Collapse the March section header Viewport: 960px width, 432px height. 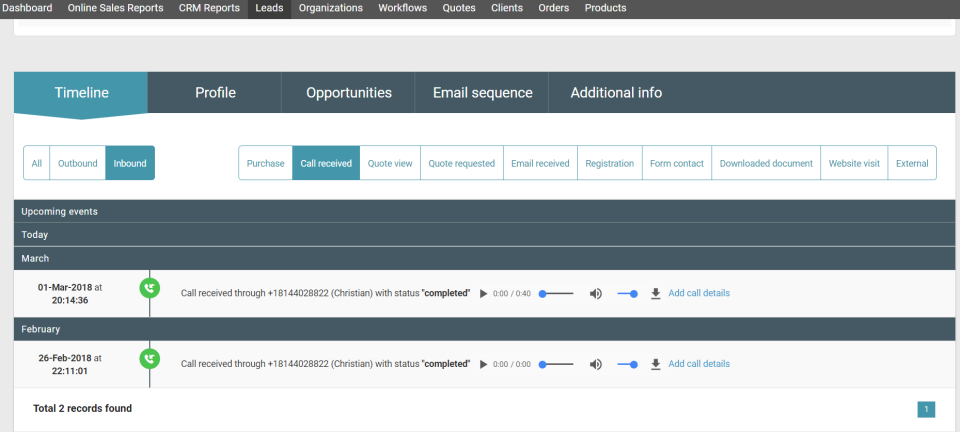(36, 258)
